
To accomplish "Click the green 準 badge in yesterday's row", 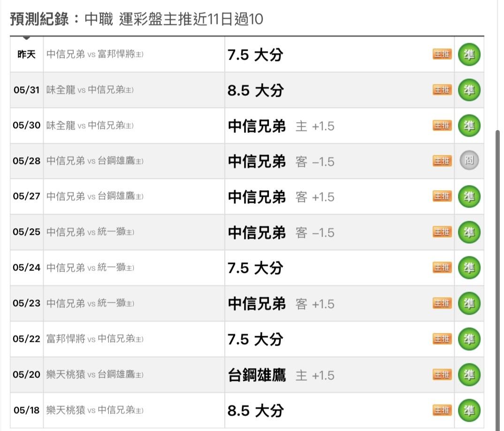I will [x=469, y=54].
